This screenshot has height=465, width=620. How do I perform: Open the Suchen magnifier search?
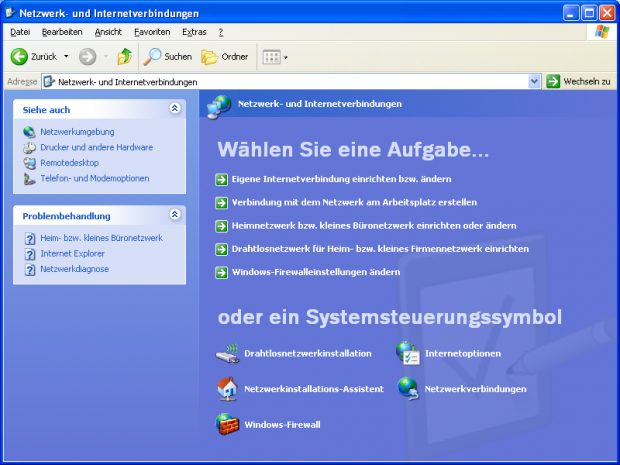[168, 57]
